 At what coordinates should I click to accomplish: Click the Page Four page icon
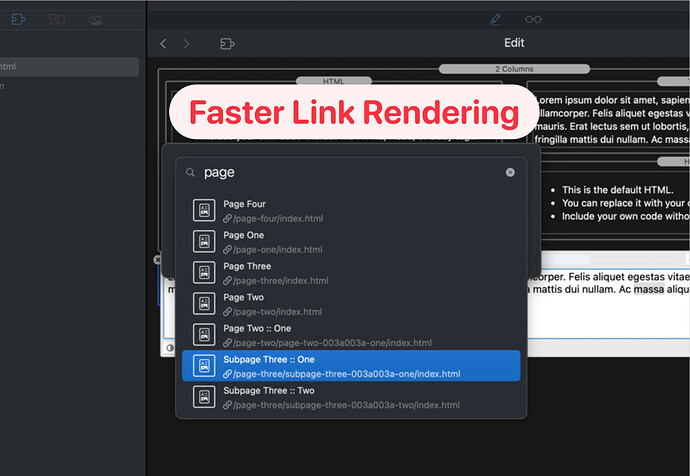[204, 211]
